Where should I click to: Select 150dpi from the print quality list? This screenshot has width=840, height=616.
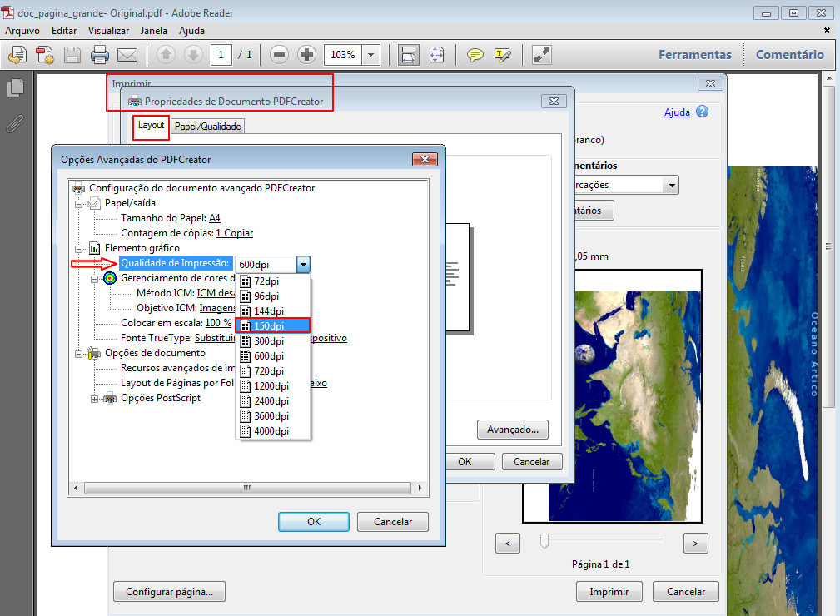274,325
